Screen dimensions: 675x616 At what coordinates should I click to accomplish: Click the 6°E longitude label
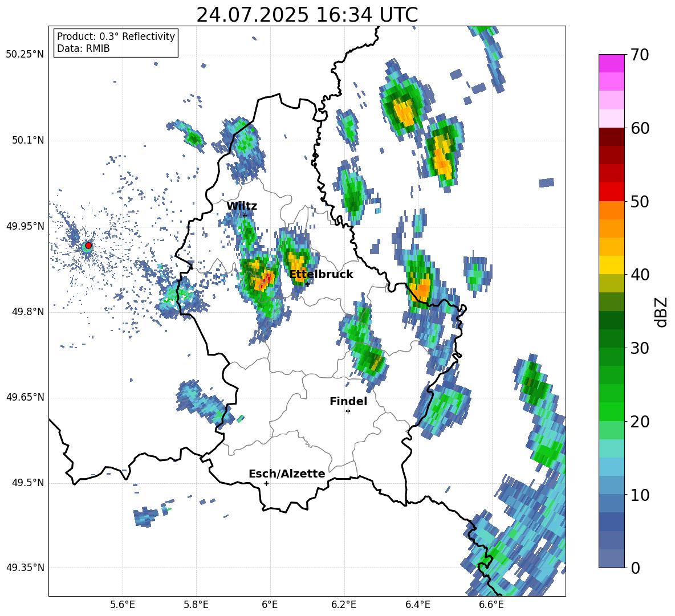coord(270,605)
